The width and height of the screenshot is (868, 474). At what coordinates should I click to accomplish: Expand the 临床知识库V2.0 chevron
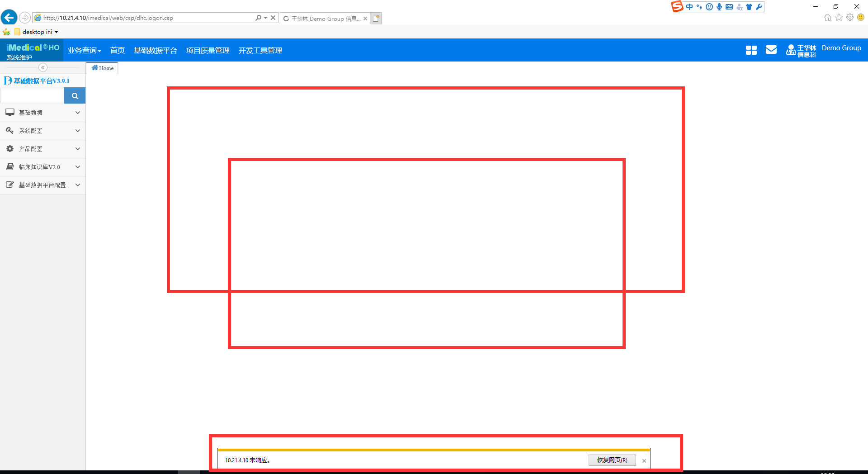78,167
